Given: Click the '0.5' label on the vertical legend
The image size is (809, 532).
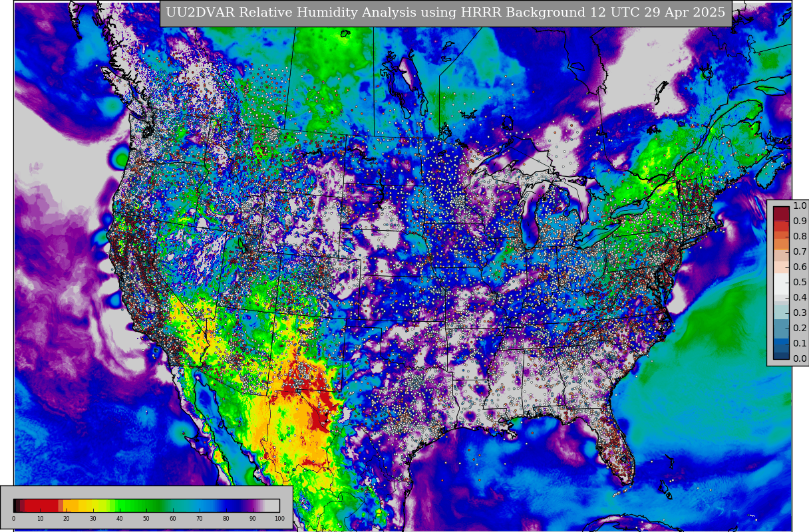Looking at the screenshot, I should pos(800,283).
